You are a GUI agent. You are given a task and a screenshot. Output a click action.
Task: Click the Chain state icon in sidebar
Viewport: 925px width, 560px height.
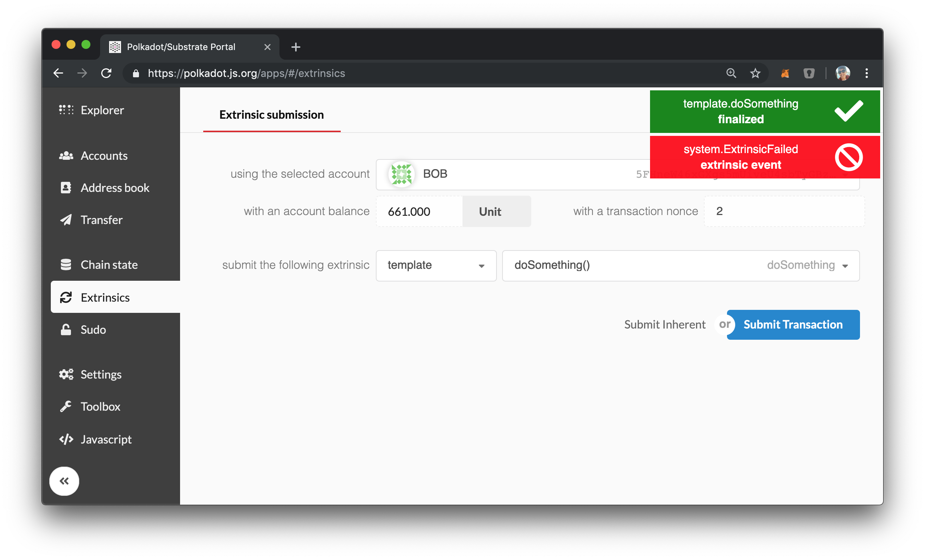(66, 264)
